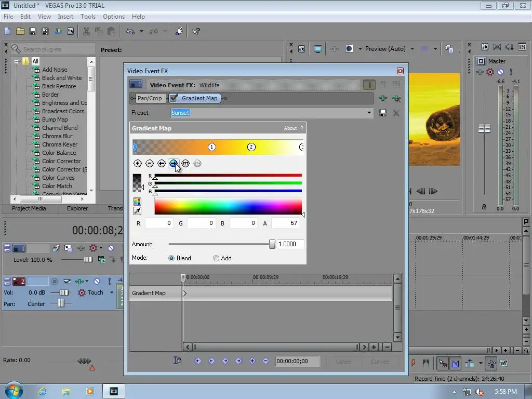This screenshot has width=532, height=399.
Task: Select previous gradient point arrow icon
Action: [162, 164]
